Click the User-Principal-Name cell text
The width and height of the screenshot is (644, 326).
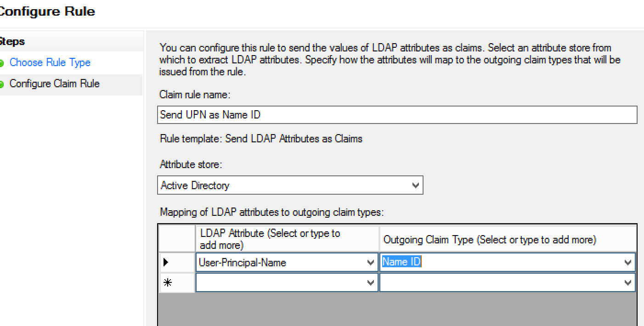point(243,263)
